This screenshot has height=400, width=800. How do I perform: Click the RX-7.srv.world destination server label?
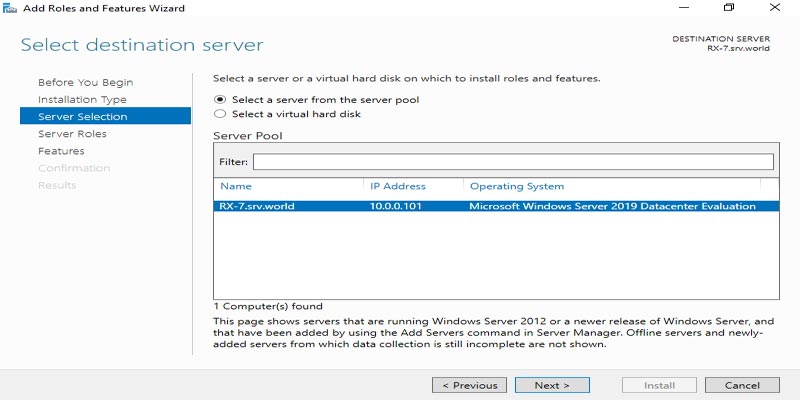pos(738,48)
